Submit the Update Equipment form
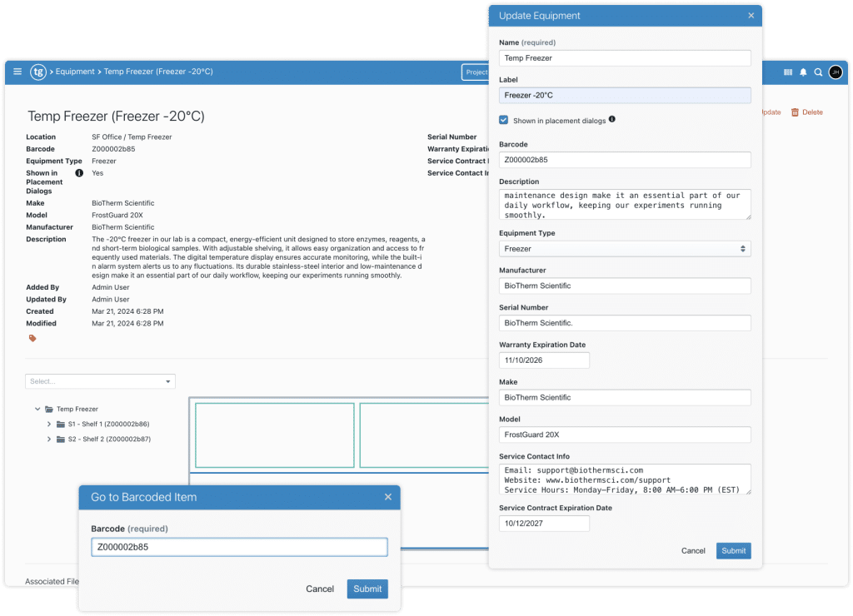 pyautogui.click(x=733, y=550)
